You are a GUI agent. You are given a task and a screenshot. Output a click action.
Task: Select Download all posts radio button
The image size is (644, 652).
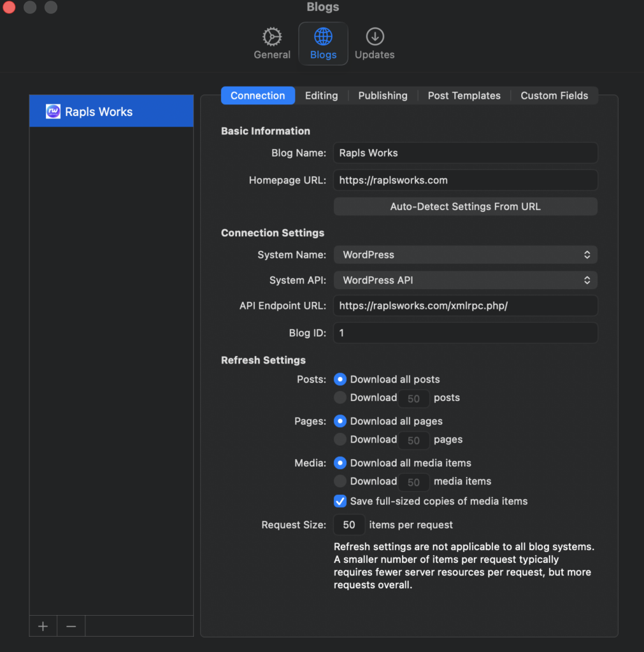340,379
